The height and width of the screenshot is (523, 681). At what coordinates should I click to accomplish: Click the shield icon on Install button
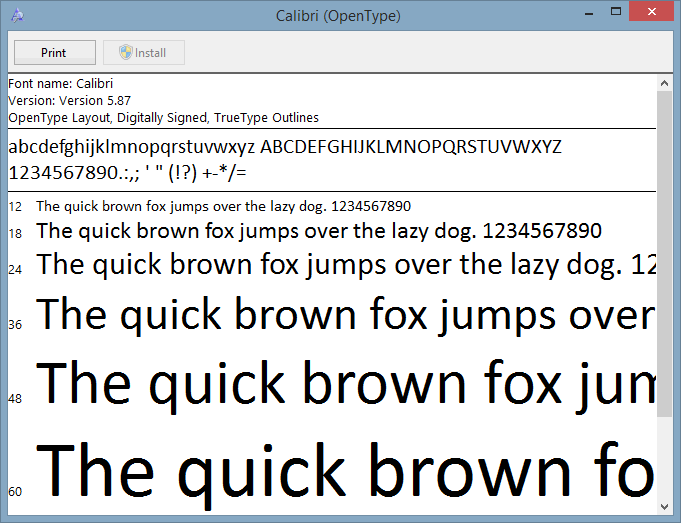tap(125, 53)
